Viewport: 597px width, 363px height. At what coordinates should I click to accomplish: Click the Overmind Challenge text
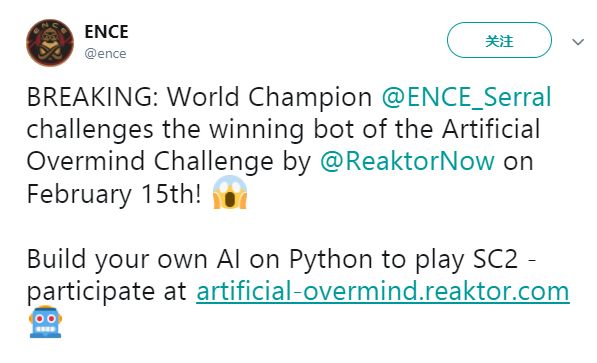click(x=150, y=162)
